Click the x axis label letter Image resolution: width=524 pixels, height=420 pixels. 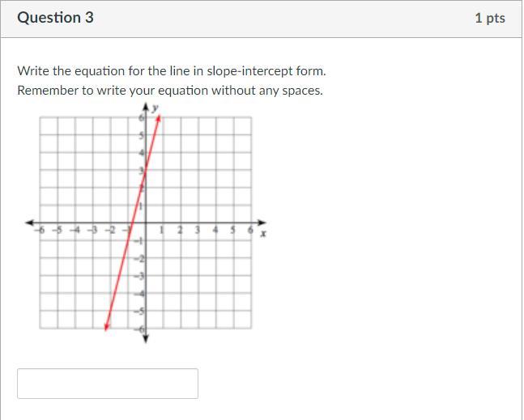coord(263,233)
